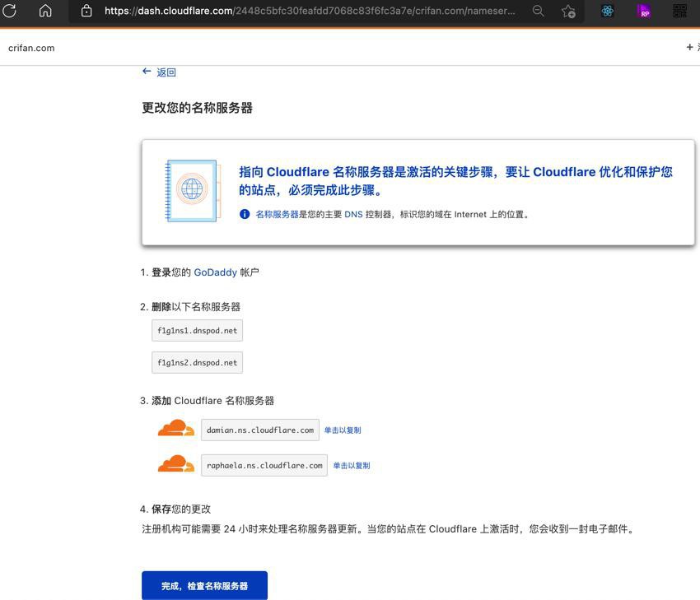Copy raphaela.ns.cloudflare.com via 单击以复制
The image size is (700, 600).
click(352, 465)
